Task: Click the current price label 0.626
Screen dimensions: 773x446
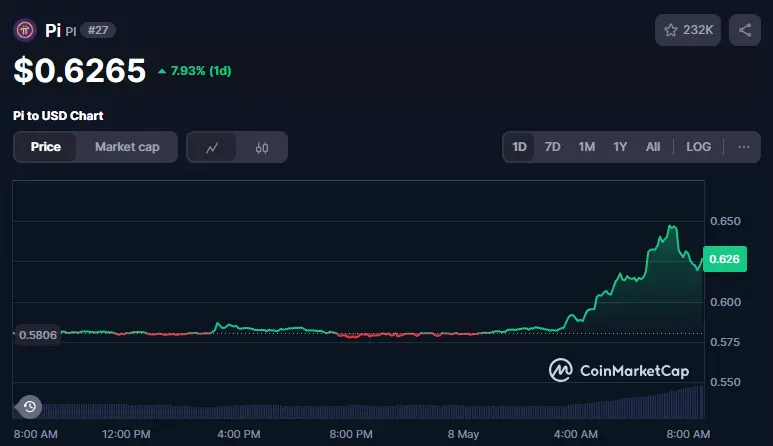Action: point(725,259)
